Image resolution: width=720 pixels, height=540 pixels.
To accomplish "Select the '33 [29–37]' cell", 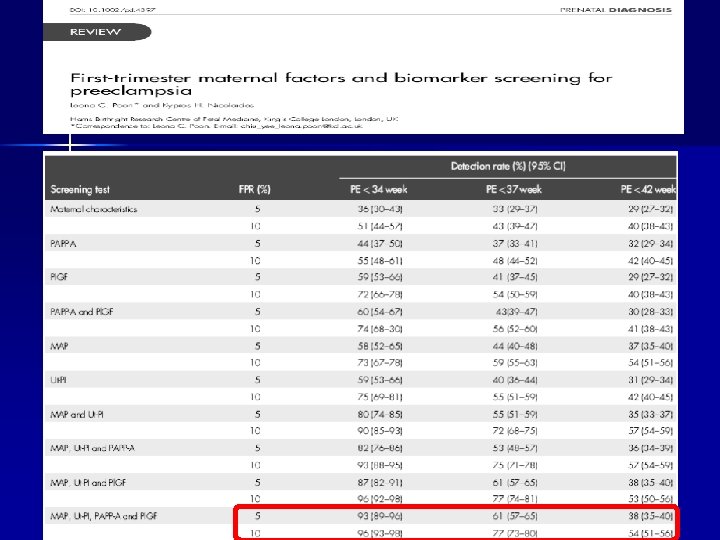I will tap(515, 209).
